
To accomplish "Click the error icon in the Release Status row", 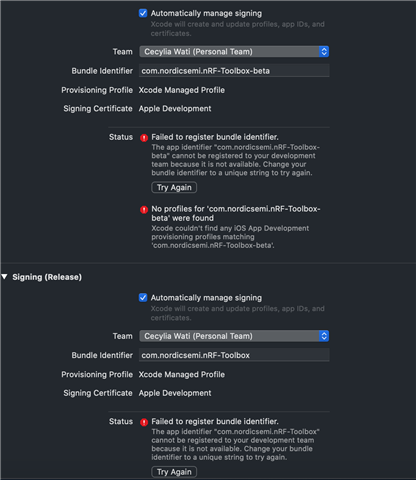I will point(144,422).
